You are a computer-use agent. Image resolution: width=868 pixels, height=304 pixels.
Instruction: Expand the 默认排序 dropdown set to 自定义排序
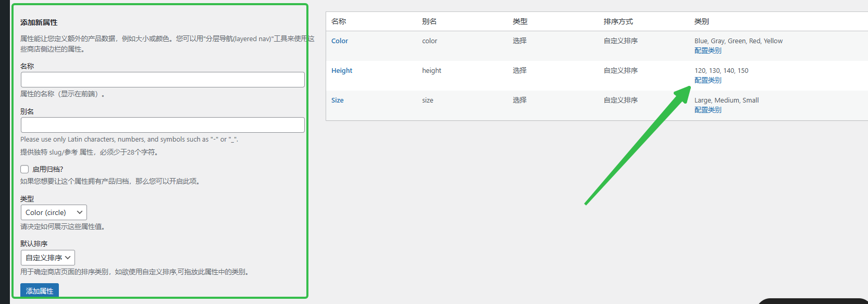(x=48, y=258)
